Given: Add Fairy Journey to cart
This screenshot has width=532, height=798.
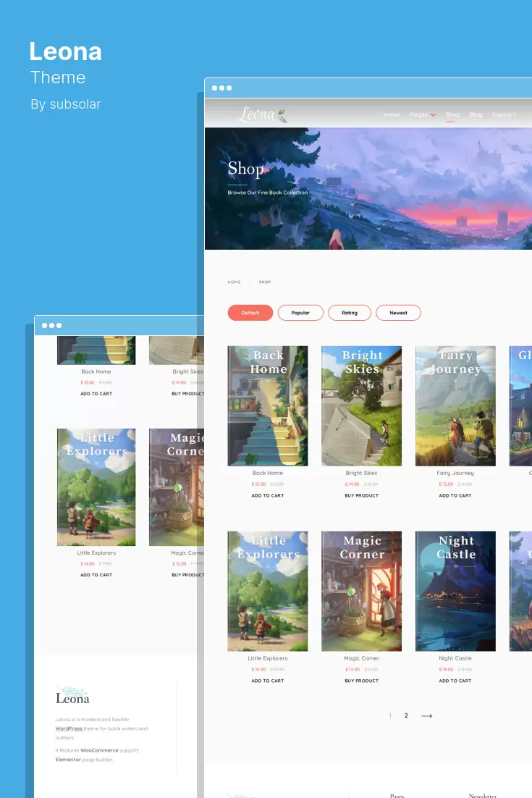Looking at the screenshot, I should click(x=455, y=495).
